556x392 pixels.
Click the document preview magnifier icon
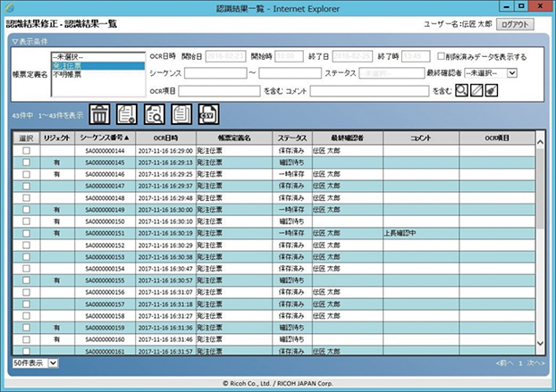coord(156,113)
